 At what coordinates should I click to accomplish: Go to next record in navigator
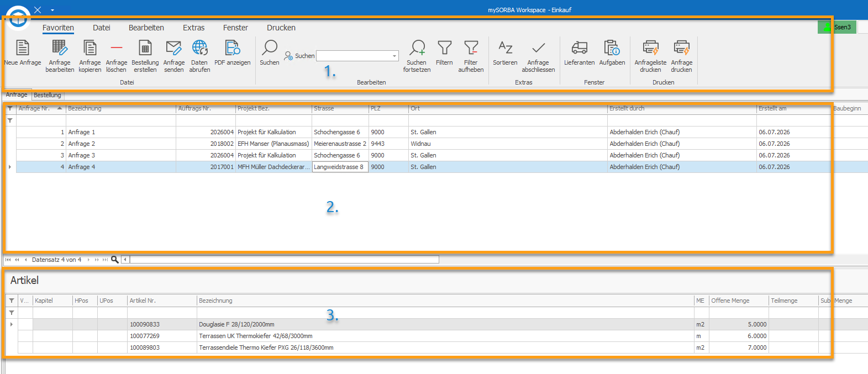[88, 260]
